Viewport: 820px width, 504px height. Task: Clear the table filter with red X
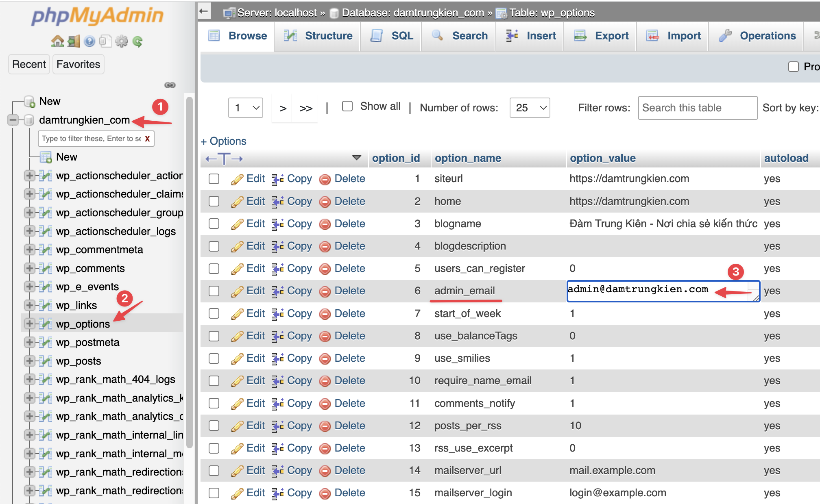pyautogui.click(x=147, y=139)
